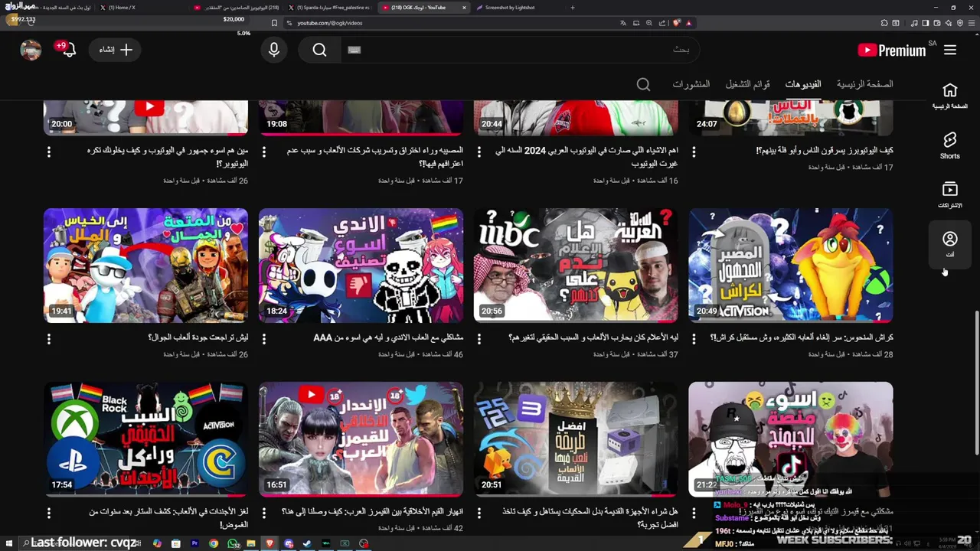
Task: Switch to the قوائم التشغيل tab
Action: point(748,84)
